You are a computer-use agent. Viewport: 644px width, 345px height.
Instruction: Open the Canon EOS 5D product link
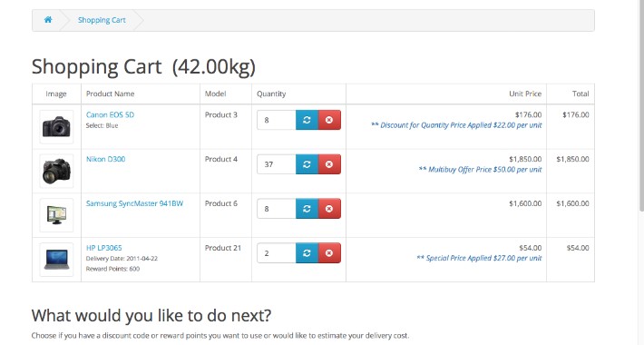pyautogui.click(x=110, y=114)
